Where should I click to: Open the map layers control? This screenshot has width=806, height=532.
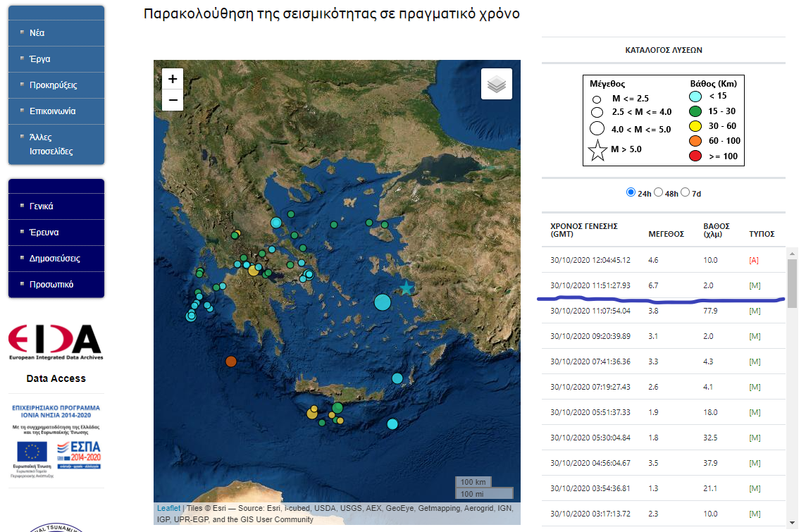tap(497, 85)
